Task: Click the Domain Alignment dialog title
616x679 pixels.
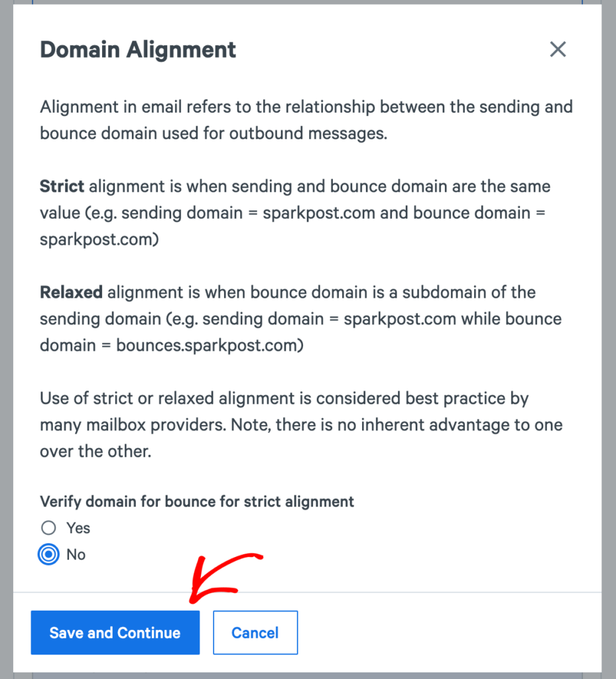Action: tap(137, 49)
